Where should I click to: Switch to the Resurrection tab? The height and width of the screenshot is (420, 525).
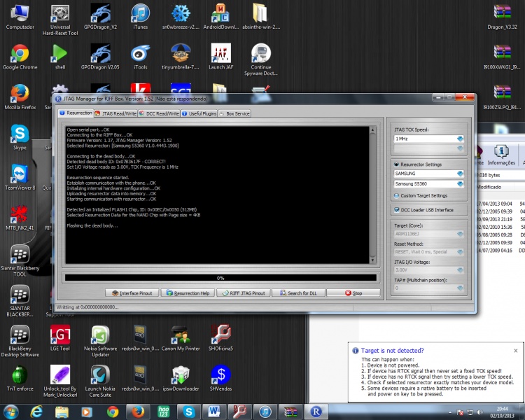tap(76, 113)
